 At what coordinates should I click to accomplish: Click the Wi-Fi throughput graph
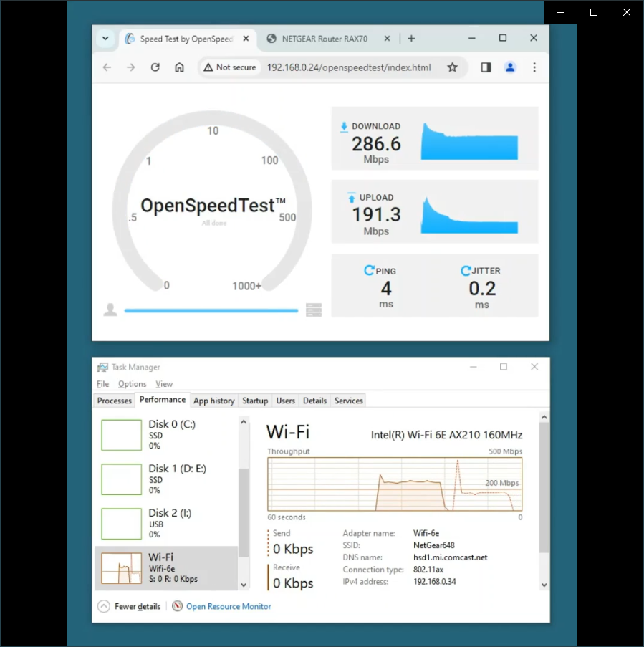[x=395, y=484]
